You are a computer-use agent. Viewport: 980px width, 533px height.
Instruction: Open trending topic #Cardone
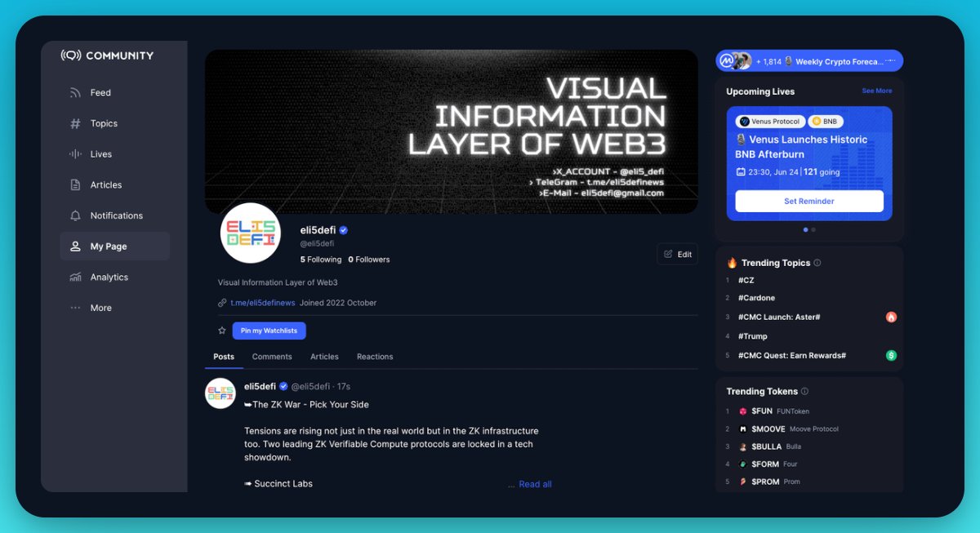756,298
